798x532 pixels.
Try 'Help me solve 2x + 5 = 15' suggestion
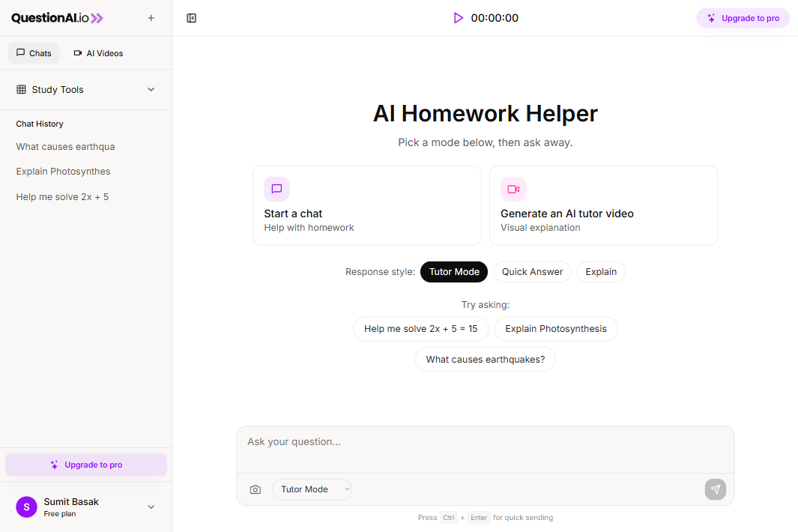coord(421,329)
